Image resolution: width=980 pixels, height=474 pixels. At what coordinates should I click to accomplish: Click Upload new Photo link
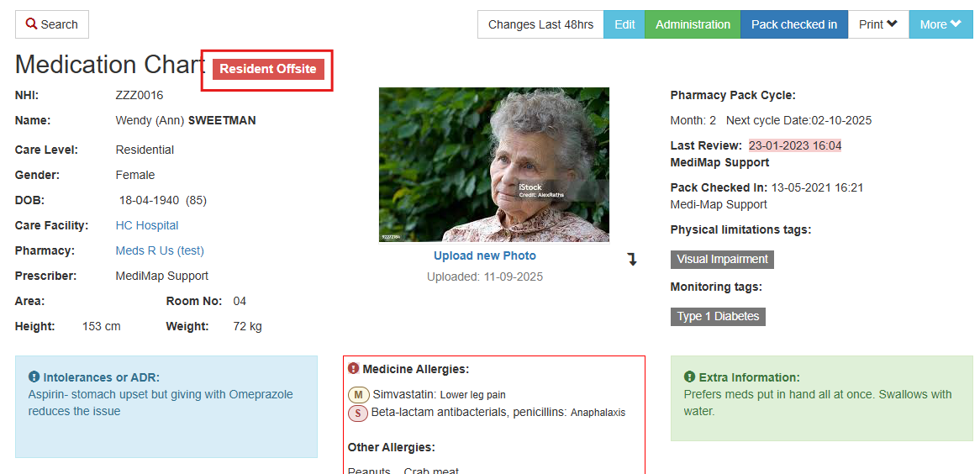485,255
